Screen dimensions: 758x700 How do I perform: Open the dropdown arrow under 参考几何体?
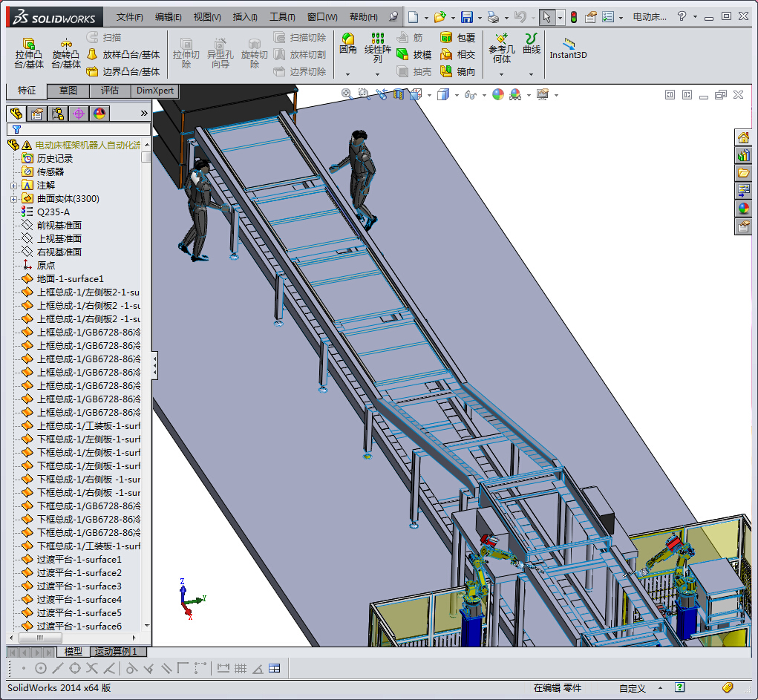pyautogui.click(x=501, y=74)
